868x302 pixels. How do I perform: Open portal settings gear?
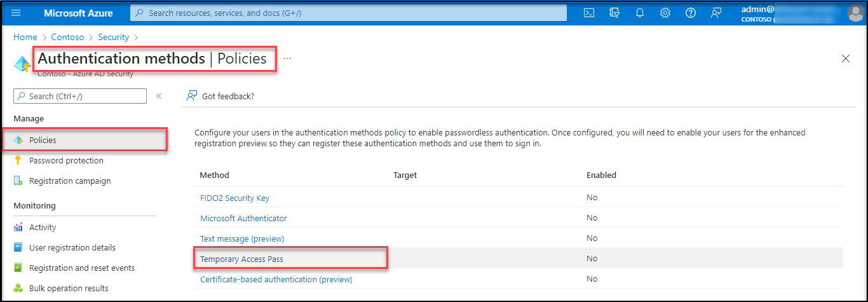tap(665, 13)
